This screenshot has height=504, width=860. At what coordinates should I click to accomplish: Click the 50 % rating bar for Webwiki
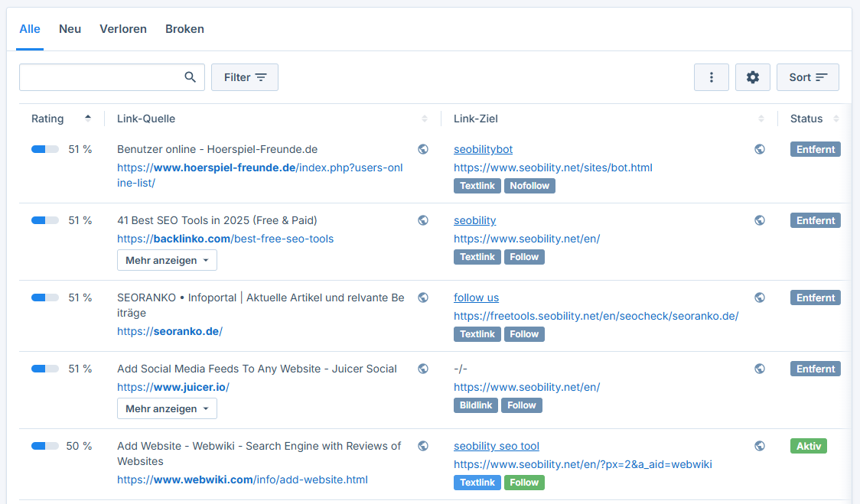click(x=45, y=446)
